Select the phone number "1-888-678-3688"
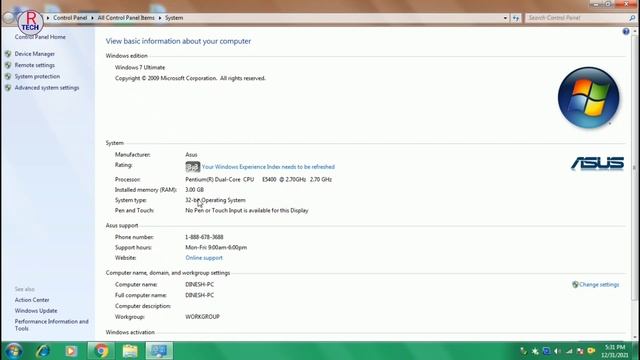 (x=204, y=237)
